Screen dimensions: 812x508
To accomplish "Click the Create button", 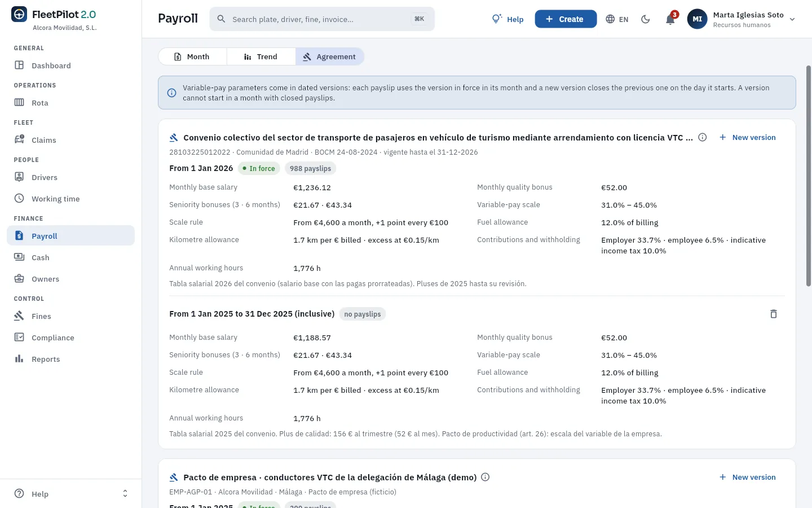I will tap(566, 19).
